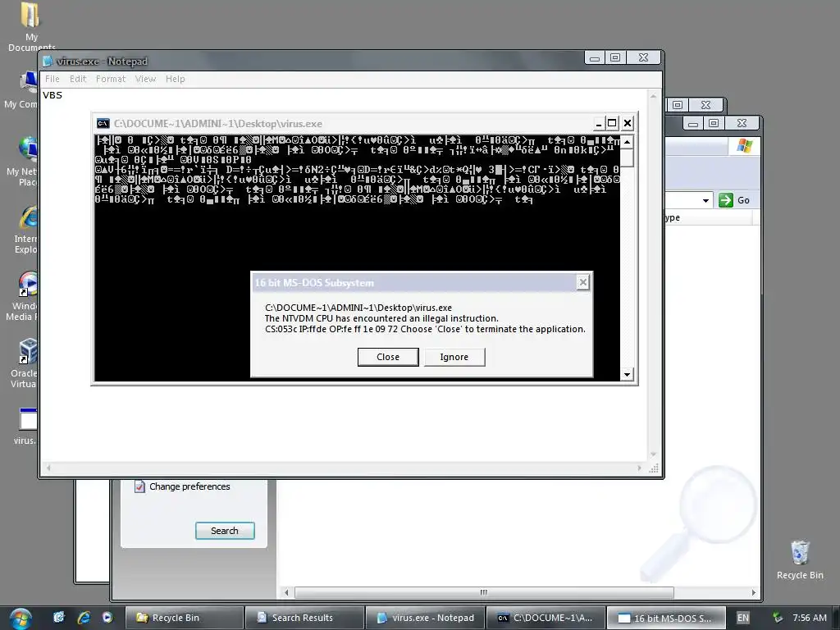The image size is (840, 630).
Task: Open the View menu in Notepad
Action: click(x=146, y=79)
